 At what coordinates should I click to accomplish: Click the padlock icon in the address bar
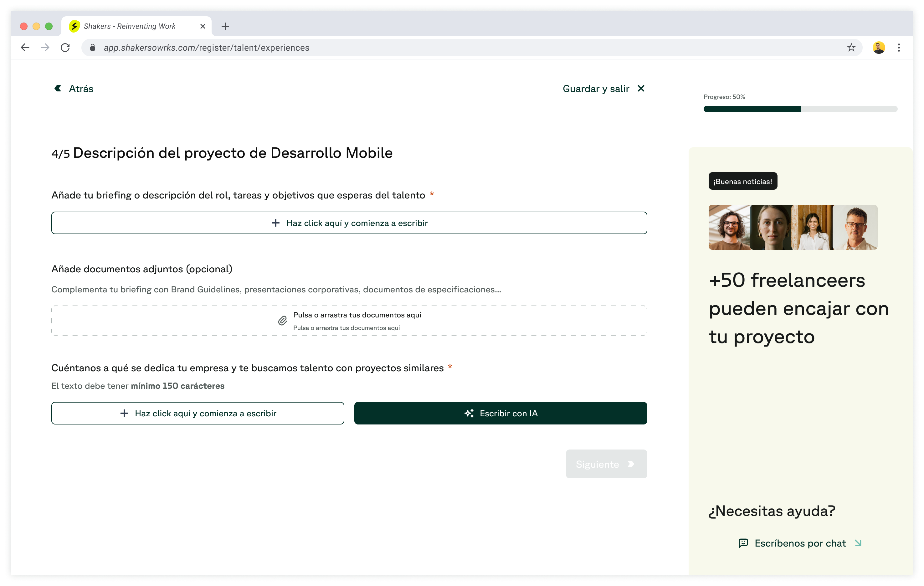tap(92, 48)
